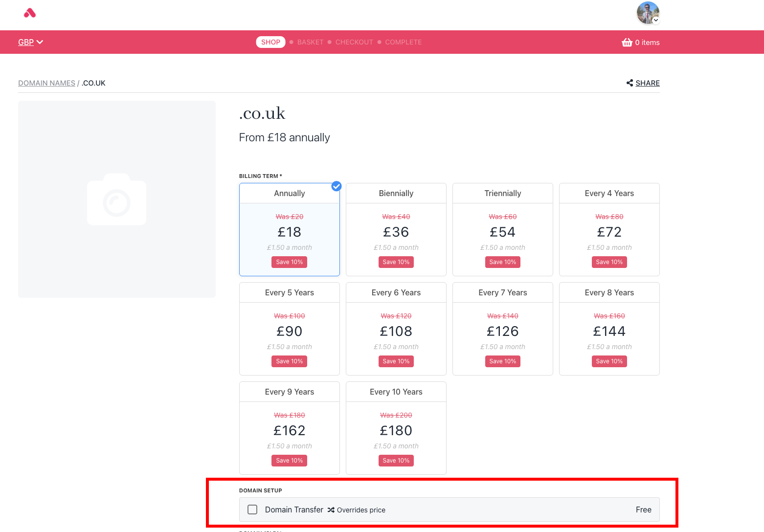Click the 'Was £60' strikethrough text

pos(503,217)
